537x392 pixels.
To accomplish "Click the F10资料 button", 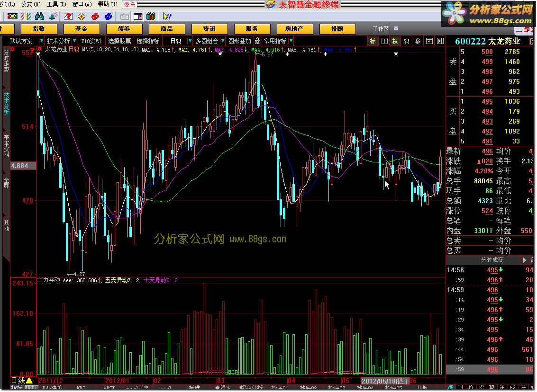I will point(91,41).
